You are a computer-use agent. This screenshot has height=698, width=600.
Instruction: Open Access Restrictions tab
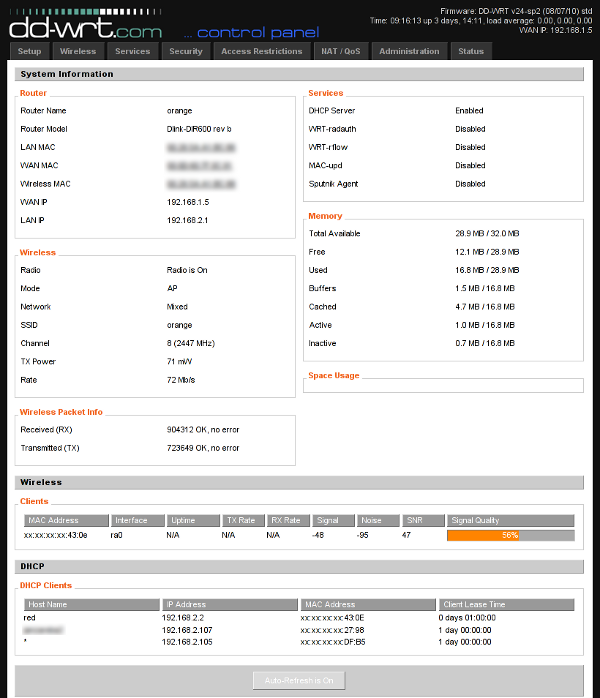click(261, 51)
